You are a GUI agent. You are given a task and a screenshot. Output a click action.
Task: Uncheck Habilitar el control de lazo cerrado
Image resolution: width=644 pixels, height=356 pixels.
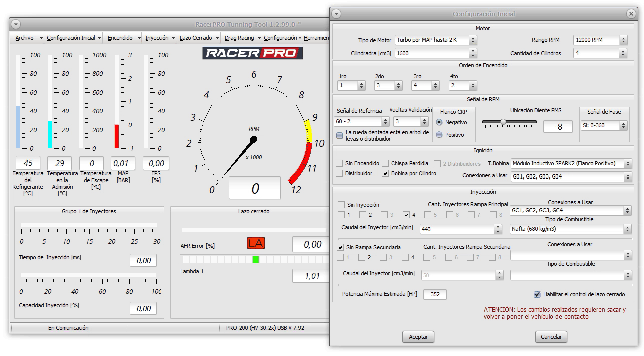(x=537, y=294)
